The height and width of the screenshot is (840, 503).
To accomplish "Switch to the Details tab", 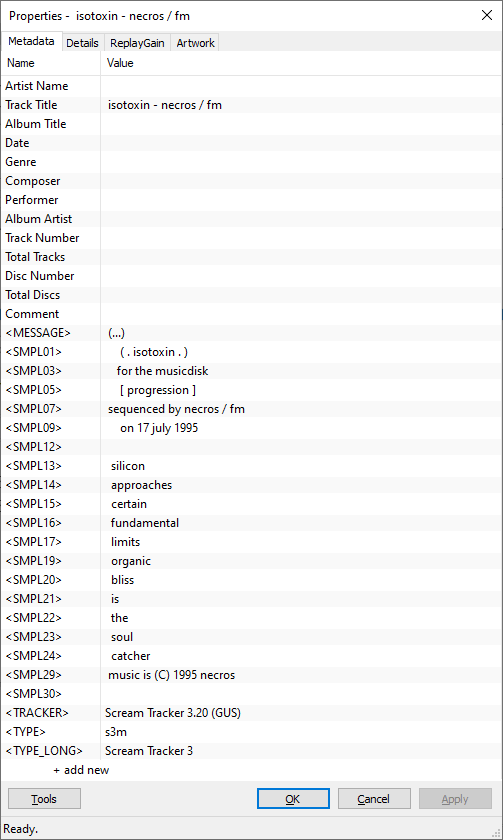I will [82, 43].
